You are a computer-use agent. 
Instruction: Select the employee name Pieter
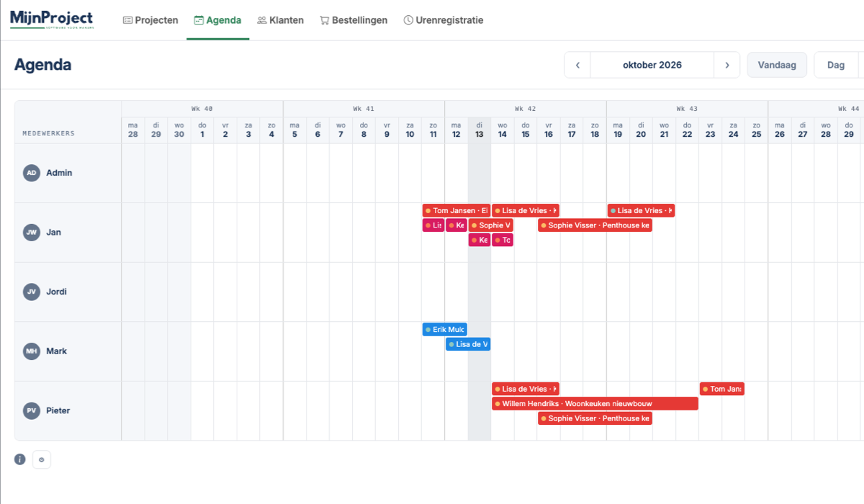(x=58, y=410)
